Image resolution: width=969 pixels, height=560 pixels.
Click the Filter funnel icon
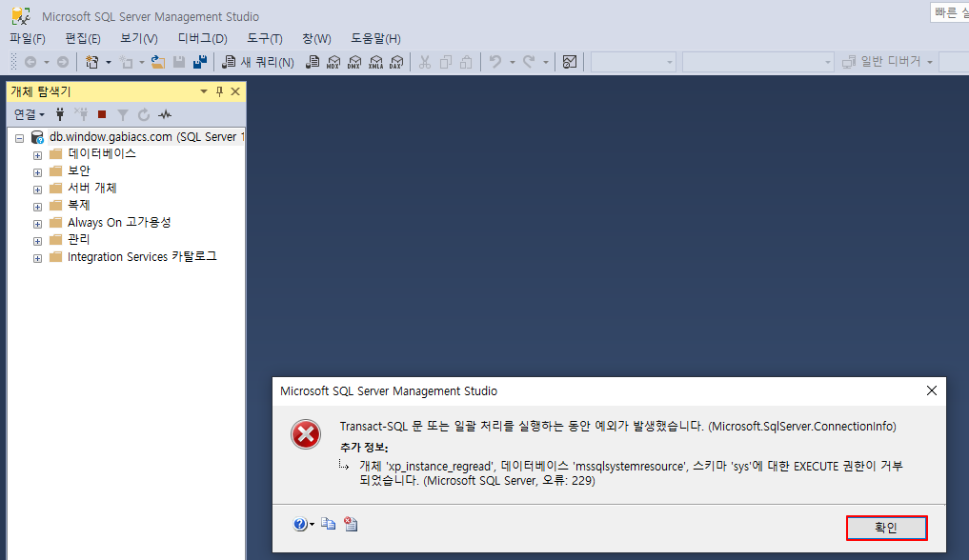point(123,115)
